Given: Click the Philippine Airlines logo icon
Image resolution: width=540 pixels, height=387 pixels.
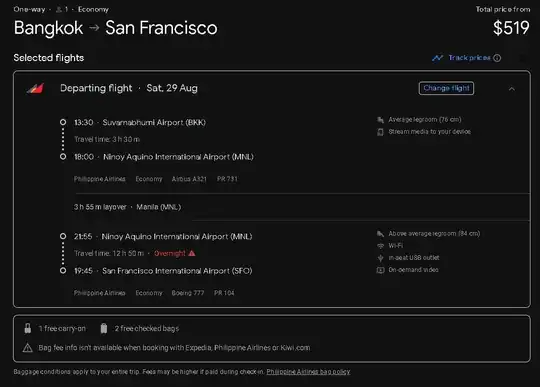Looking at the screenshot, I should 35,88.
